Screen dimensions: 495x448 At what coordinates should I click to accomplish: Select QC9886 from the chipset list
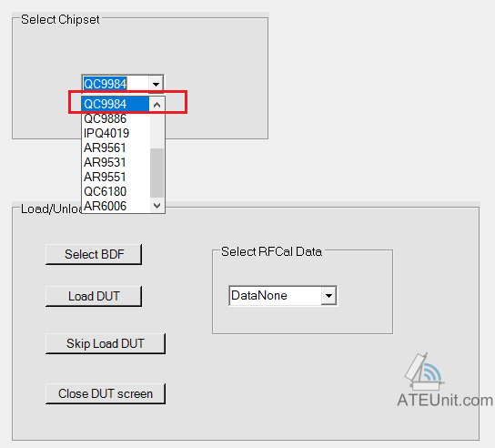coord(116,118)
